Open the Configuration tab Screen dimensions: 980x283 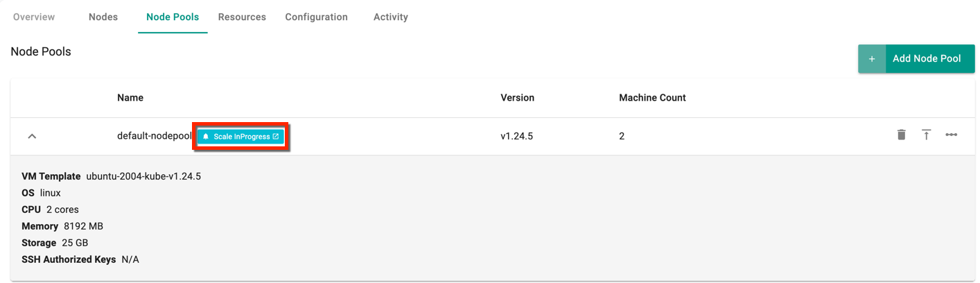click(x=316, y=17)
